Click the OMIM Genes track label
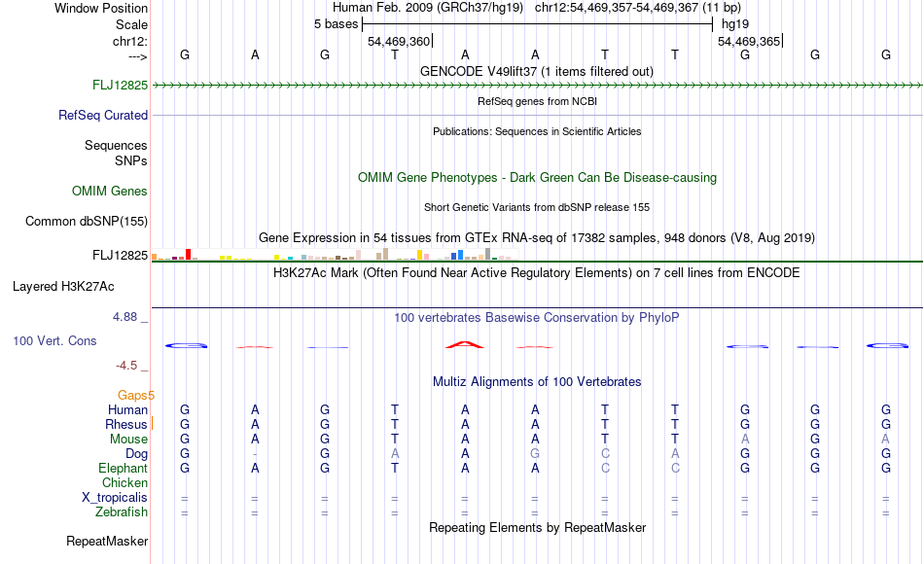This screenshot has width=924, height=564. (110, 191)
